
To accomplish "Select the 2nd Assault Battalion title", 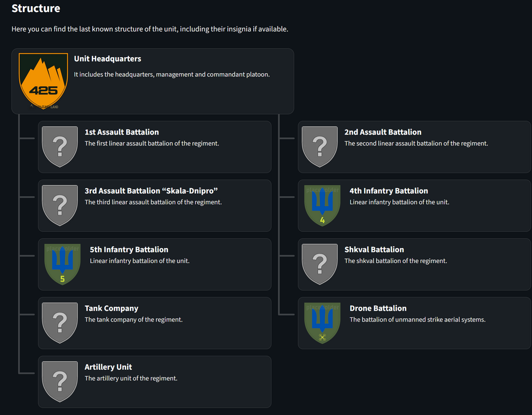I will tap(383, 132).
